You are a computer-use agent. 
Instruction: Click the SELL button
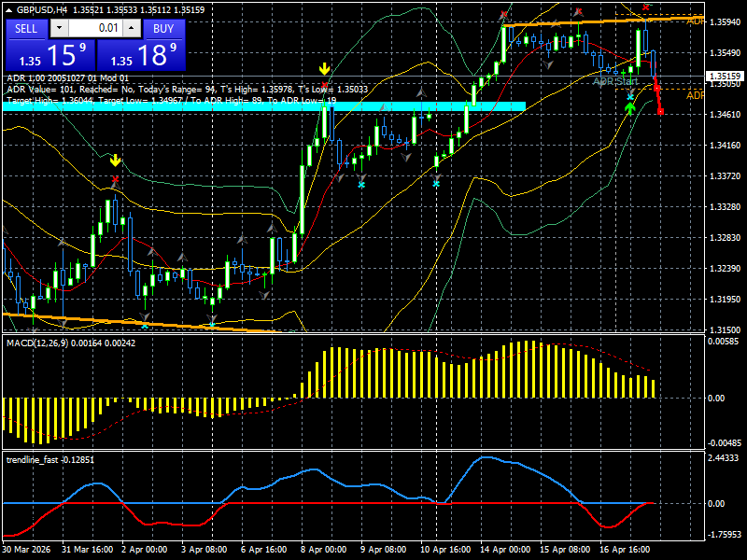click(26, 29)
